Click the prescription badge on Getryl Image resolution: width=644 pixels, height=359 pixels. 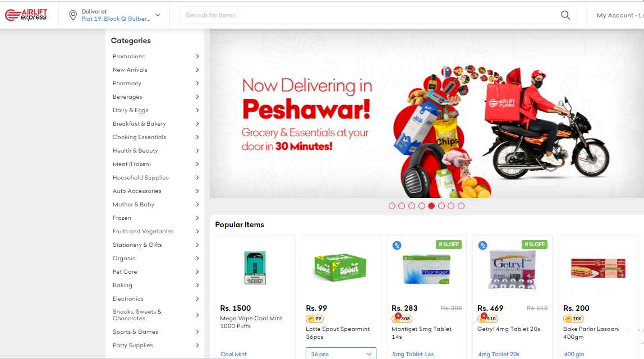click(482, 245)
